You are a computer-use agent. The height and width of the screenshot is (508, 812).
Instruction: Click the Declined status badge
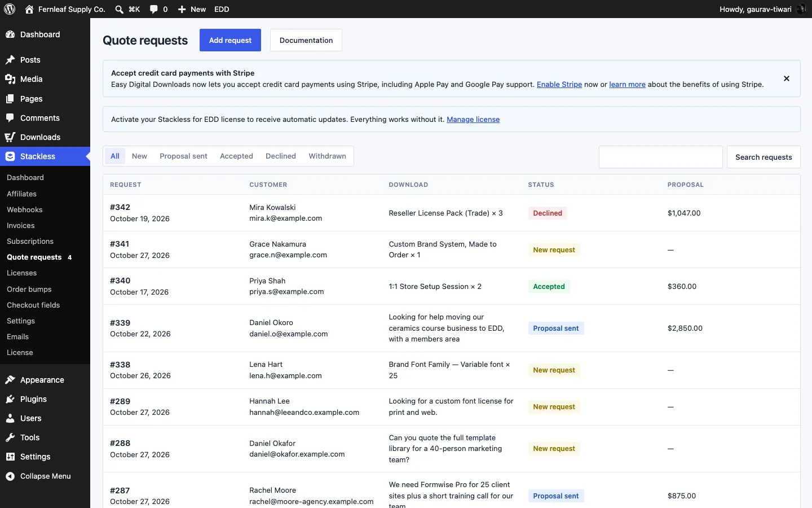548,213
